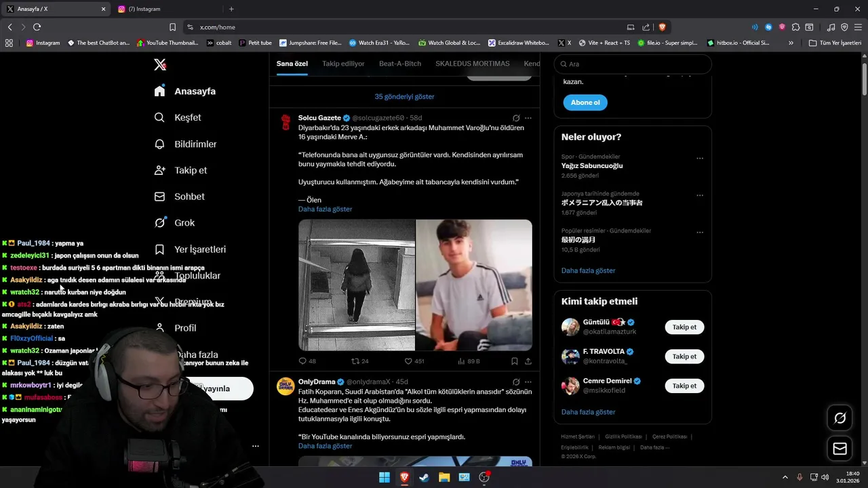868x488 pixels.
Task: Show hidden system tray icons
Action: [x=785, y=477]
